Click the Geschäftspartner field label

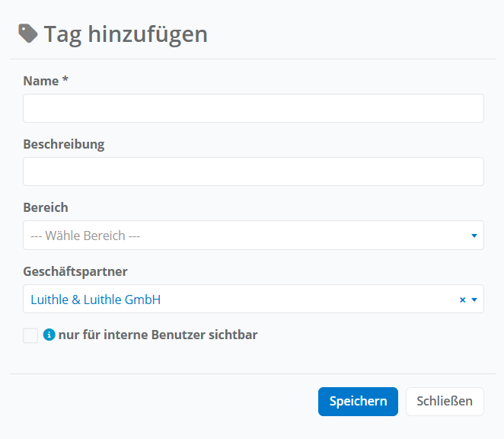pos(75,271)
